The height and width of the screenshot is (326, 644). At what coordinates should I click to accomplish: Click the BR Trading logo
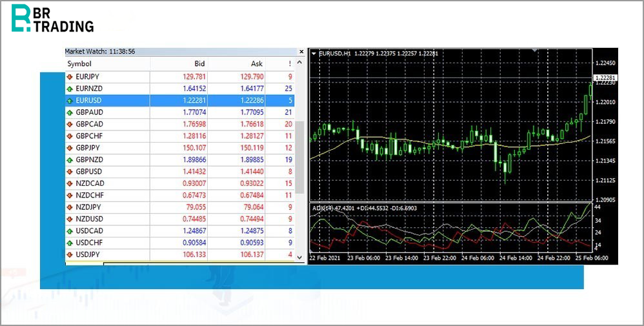53,18
